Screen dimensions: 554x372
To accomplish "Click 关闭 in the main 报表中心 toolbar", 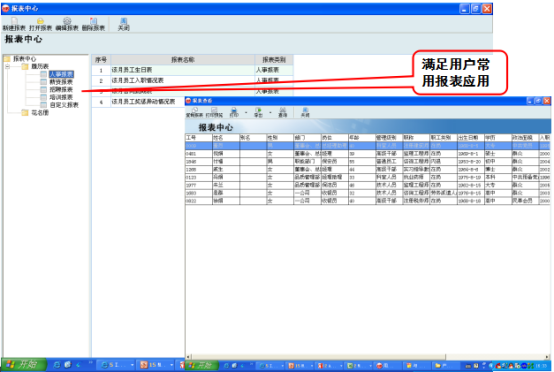I will (123, 24).
